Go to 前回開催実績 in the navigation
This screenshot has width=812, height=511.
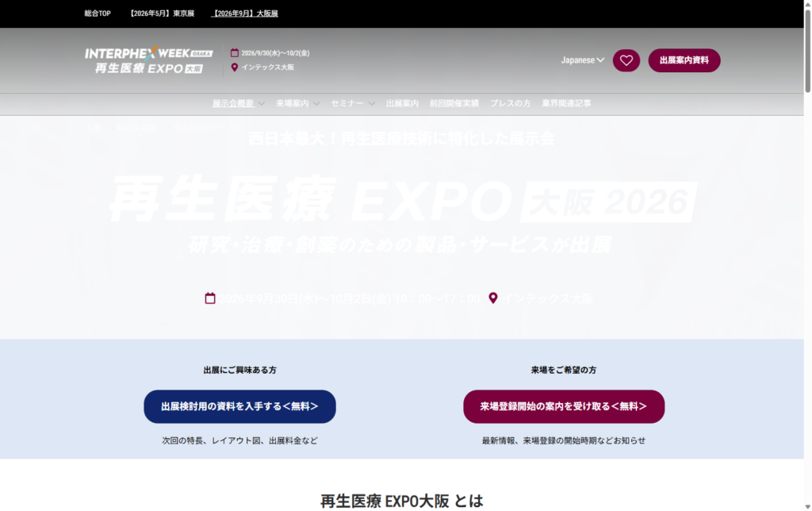tap(454, 103)
